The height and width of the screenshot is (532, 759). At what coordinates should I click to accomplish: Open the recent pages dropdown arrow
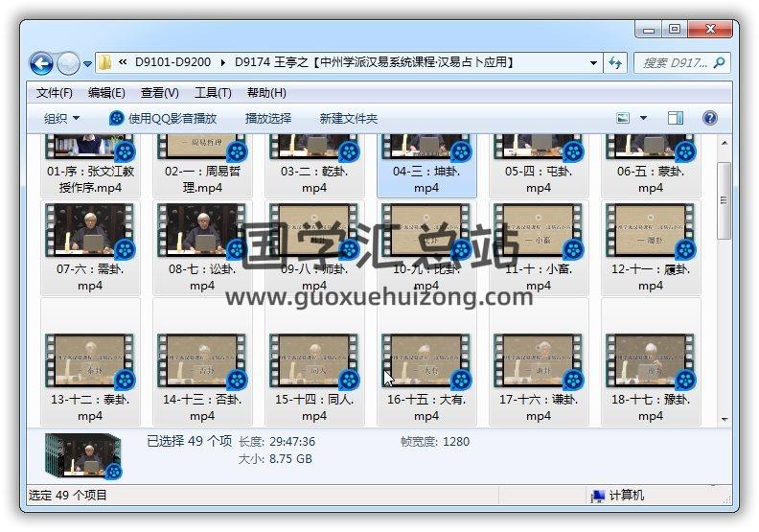pyautogui.click(x=88, y=64)
